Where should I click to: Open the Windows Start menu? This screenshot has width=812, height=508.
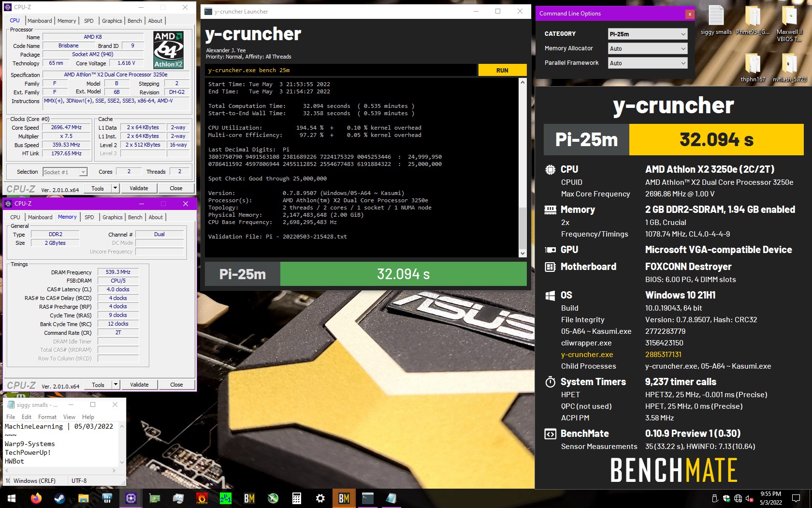click(x=12, y=498)
